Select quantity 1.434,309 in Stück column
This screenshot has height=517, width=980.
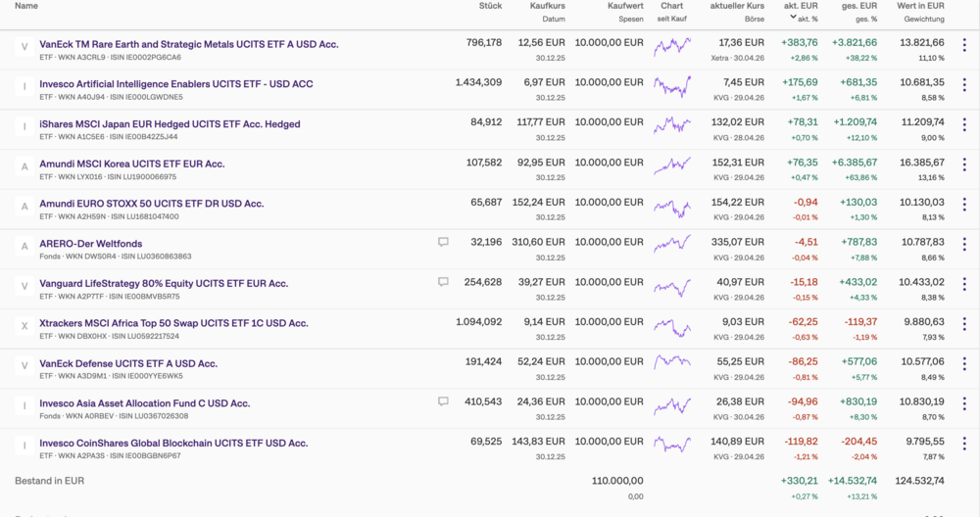479,82
